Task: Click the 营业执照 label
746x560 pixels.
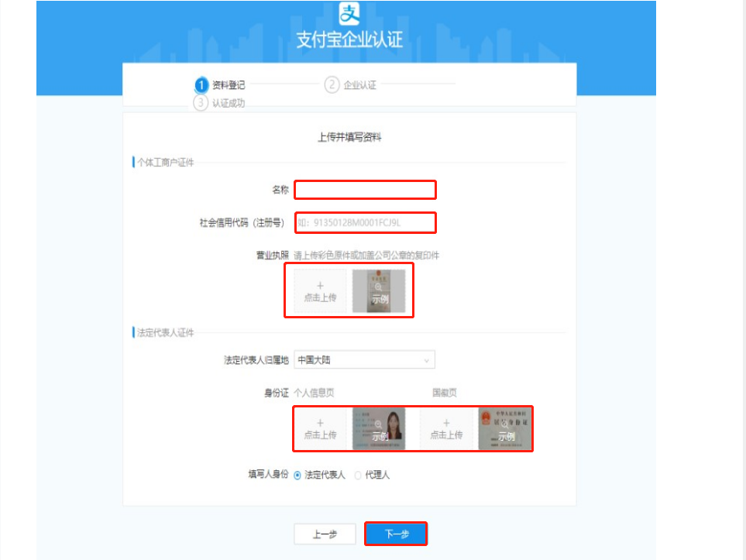Action: (x=273, y=256)
